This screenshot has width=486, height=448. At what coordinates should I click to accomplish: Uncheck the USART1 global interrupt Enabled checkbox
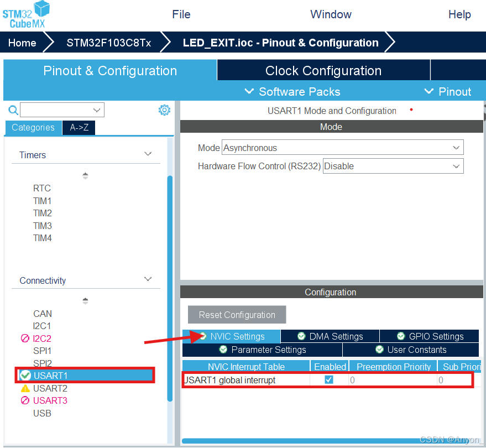[329, 380]
